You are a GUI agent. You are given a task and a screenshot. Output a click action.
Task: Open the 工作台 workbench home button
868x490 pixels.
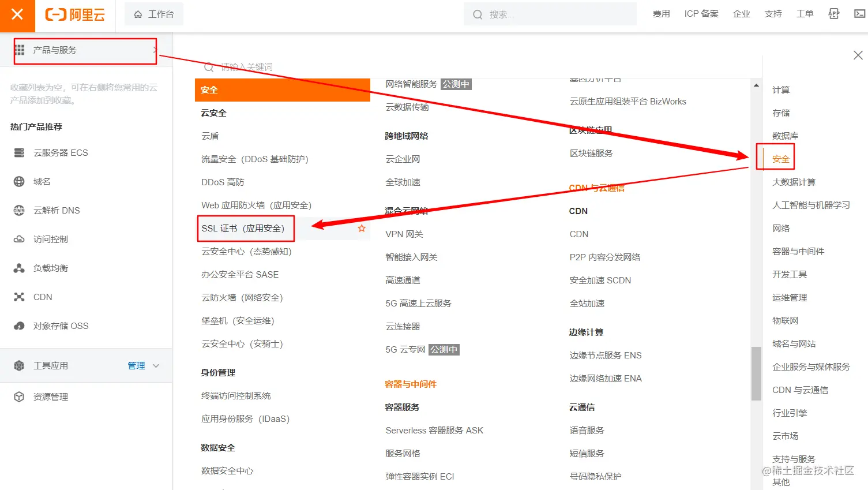tap(154, 14)
